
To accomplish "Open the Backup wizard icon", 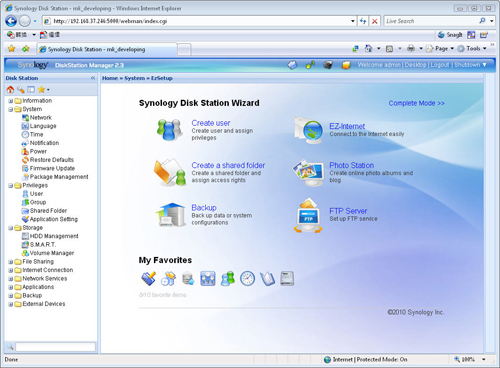I will pyautogui.click(x=170, y=215).
